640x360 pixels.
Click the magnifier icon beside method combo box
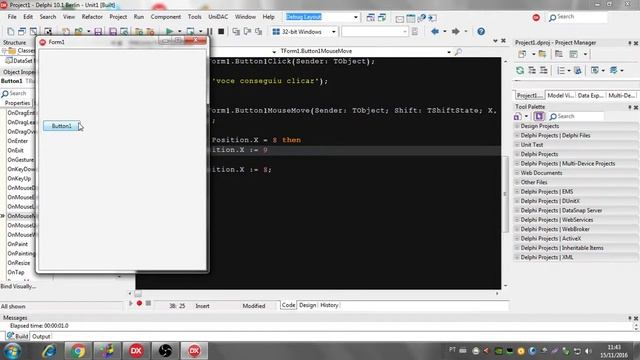[458, 51]
